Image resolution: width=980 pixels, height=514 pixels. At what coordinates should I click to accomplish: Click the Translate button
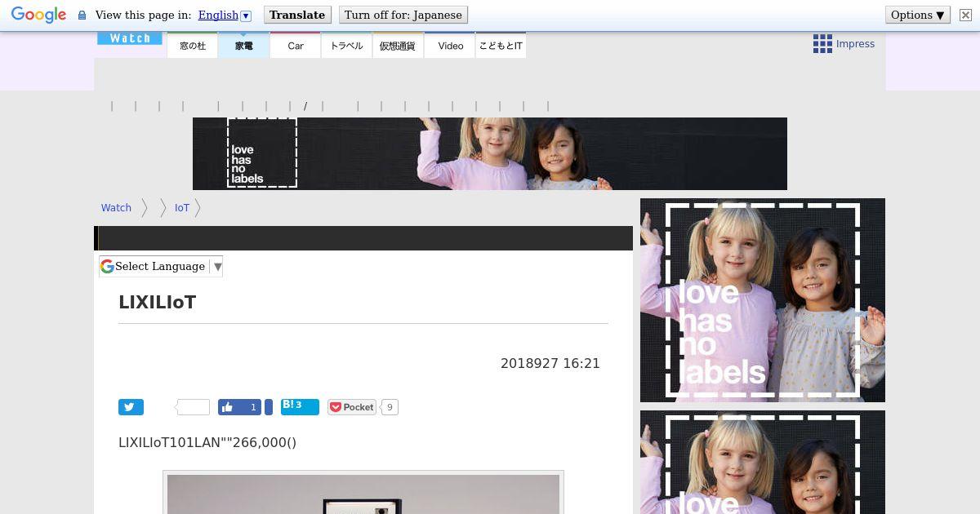coord(297,15)
